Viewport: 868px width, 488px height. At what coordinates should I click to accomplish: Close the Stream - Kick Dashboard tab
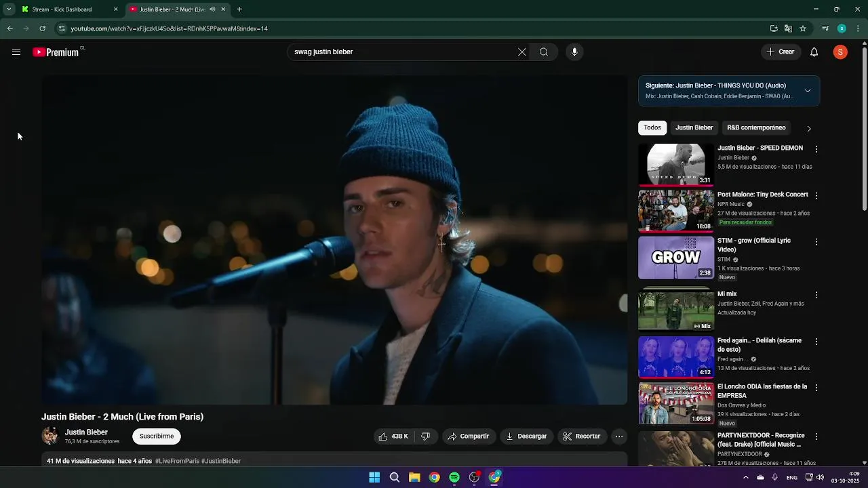tap(115, 9)
